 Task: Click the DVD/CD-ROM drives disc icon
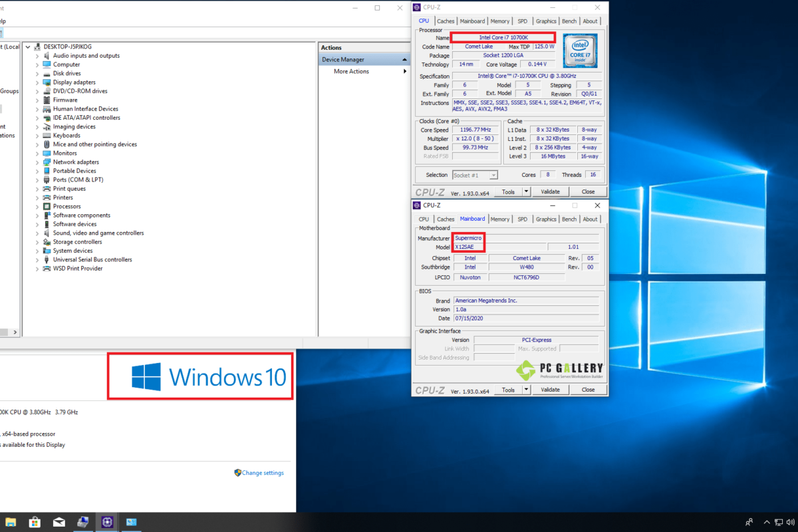47,91
